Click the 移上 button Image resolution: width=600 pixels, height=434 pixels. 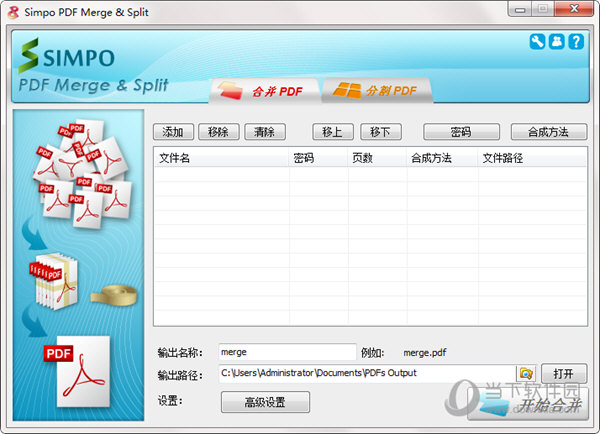point(333,132)
